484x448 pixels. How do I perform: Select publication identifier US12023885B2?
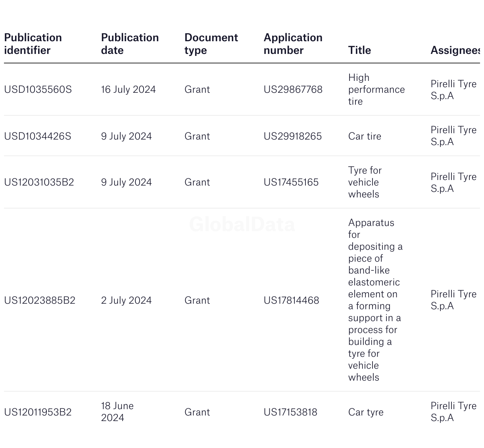click(x=40, y=301)
